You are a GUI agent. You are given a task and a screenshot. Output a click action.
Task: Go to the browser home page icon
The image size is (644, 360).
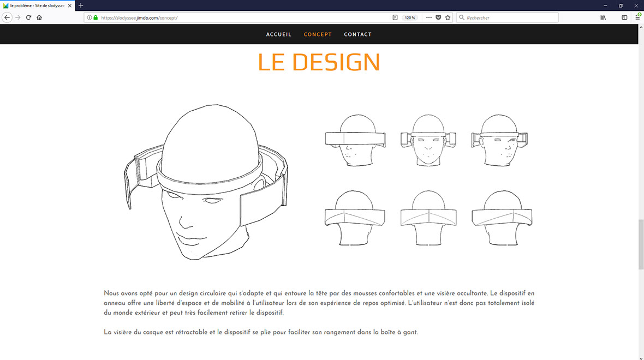point(39,17)
